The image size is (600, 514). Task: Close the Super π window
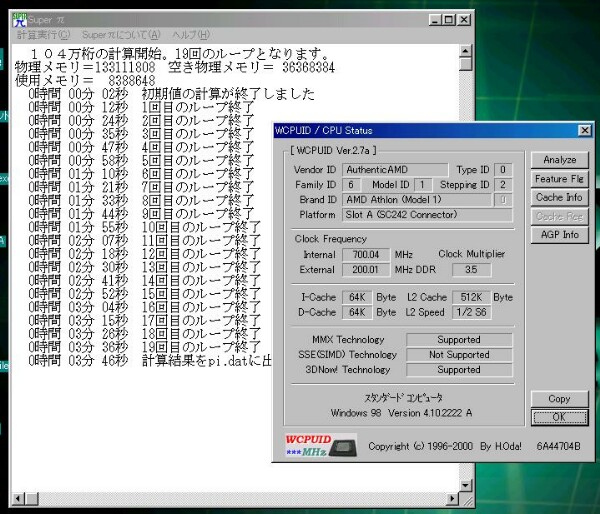pos(465,19)
